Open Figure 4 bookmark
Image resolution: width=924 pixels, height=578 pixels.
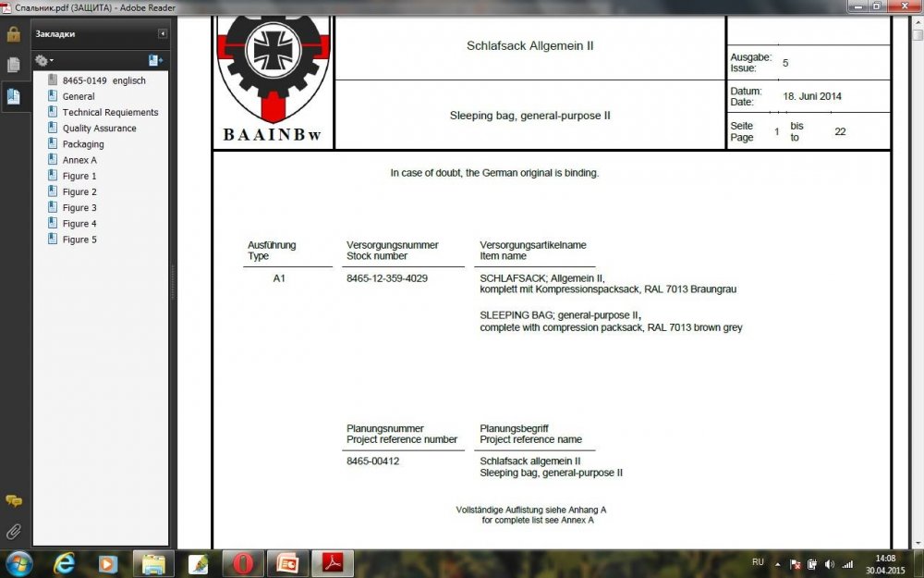79,224
